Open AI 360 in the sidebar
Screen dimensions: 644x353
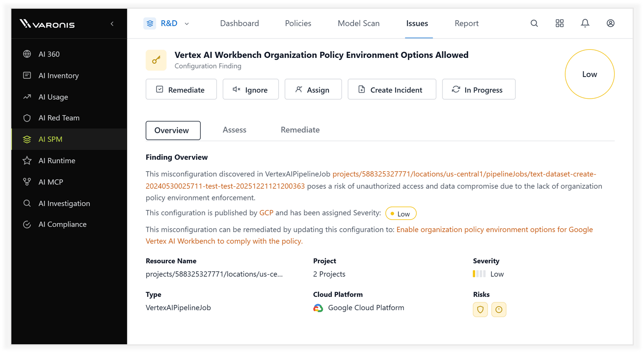point(69,54)
